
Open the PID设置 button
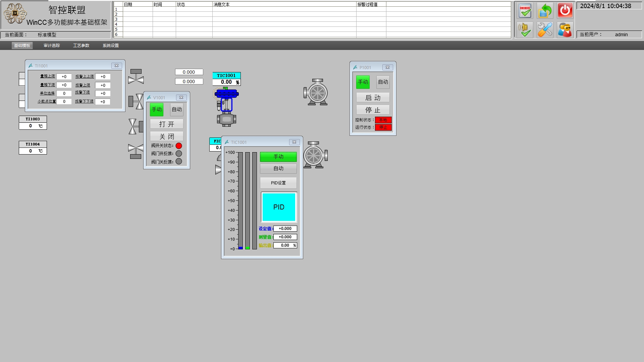pyautogui.click(x=278, y=183)
